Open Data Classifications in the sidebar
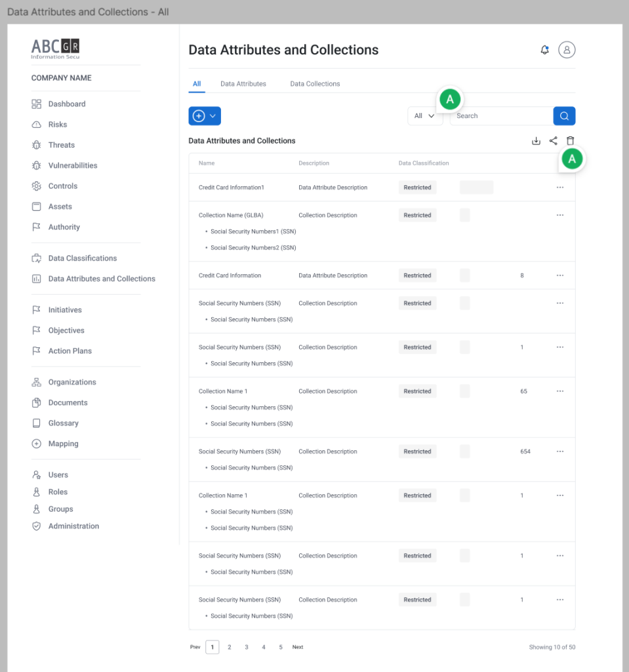Screen dimensions: 629x672 click(82, 258)
